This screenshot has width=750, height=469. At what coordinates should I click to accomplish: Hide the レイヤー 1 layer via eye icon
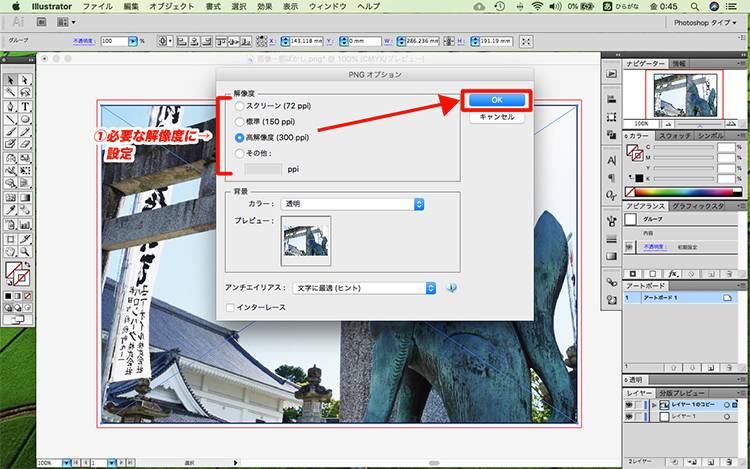pyautogui.click(x=628, y=414)
